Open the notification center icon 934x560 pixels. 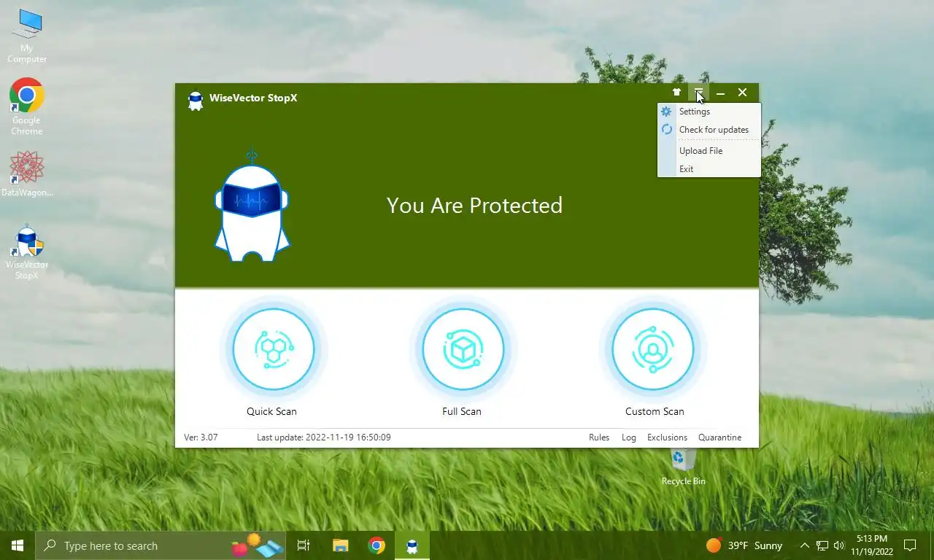click(x=910, y=545)
